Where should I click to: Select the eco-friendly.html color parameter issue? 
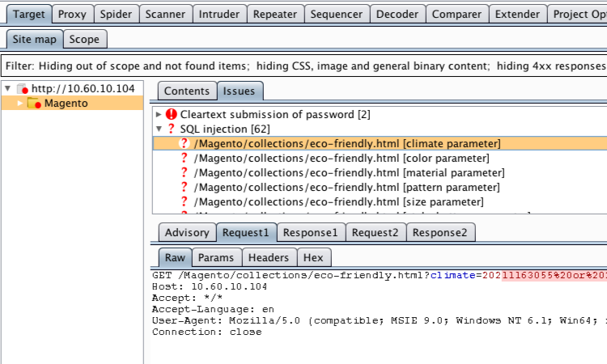[342, 159]
